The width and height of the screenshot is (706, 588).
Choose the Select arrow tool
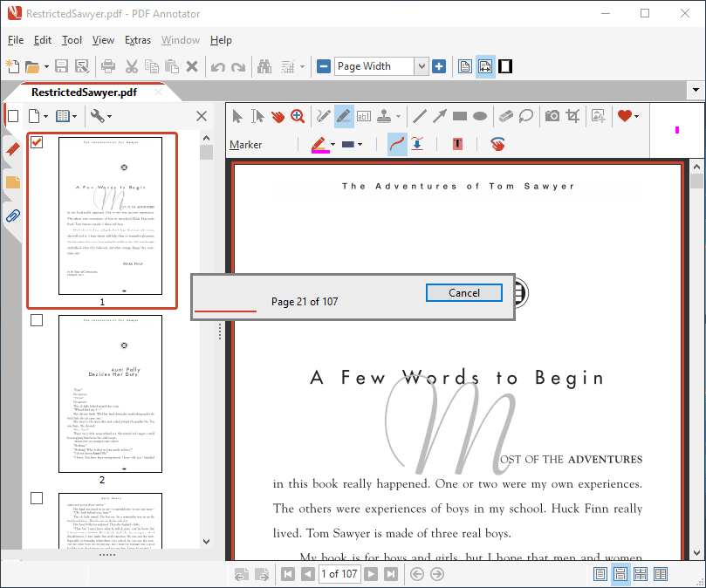coord(237,117)
